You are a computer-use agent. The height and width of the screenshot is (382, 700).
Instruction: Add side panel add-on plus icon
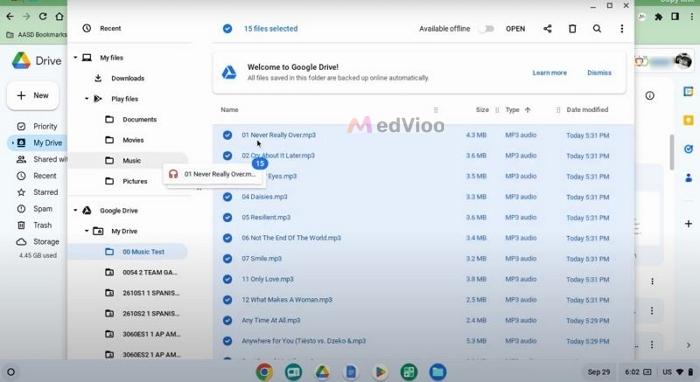688,224
